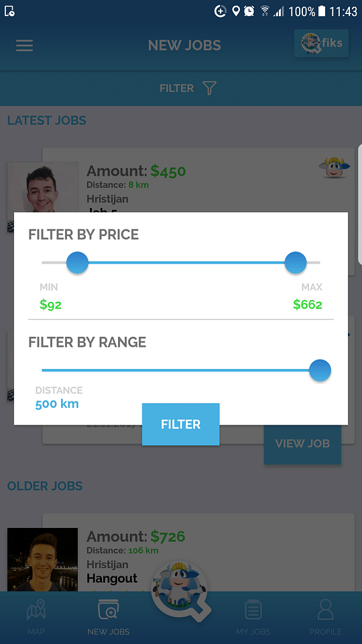The image size is (362, 644).
Task: Open the Profile person icon
Action: (x=326, y=609)
